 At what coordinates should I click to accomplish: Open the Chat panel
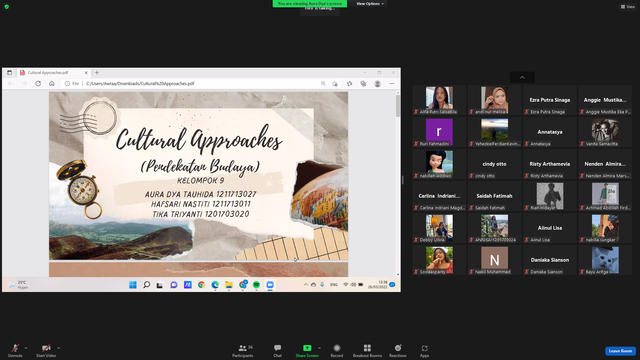(x=278, y=350)
